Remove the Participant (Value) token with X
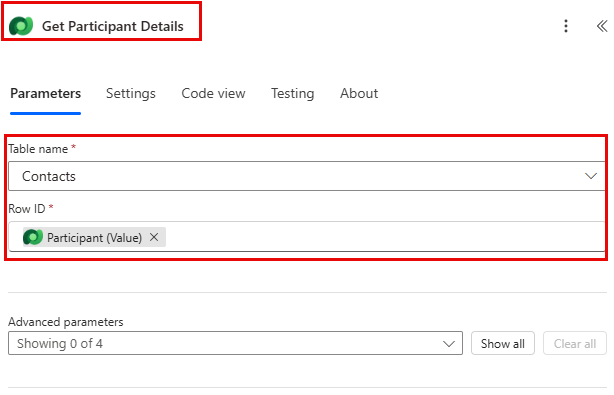The width and height of the screenshot is (614, 395). pos(154,237)
